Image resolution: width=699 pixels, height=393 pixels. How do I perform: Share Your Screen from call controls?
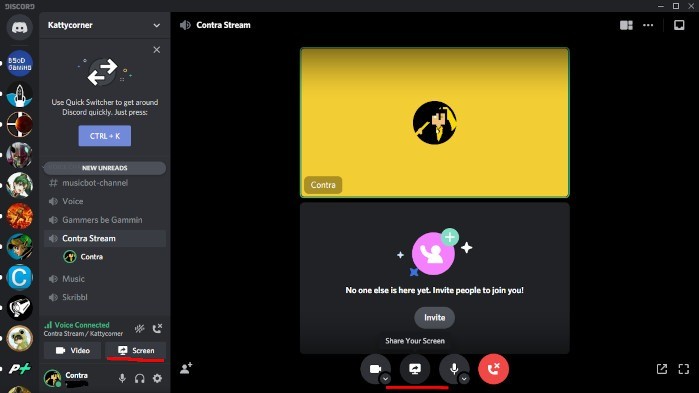415,369
